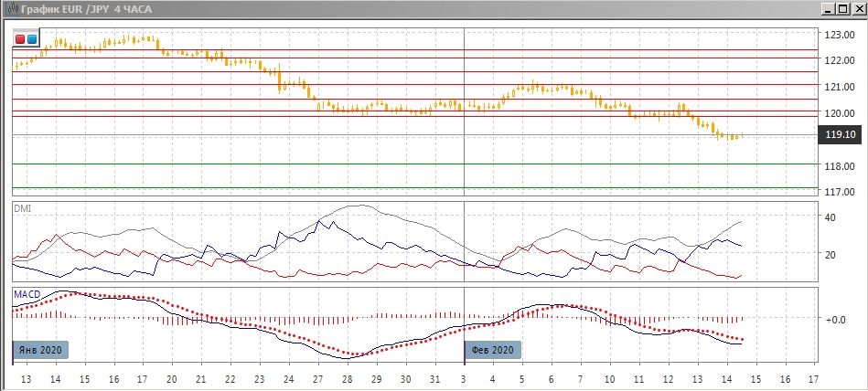
Task: Select the green horizontal line at 118.00
Action: [414, 164]
